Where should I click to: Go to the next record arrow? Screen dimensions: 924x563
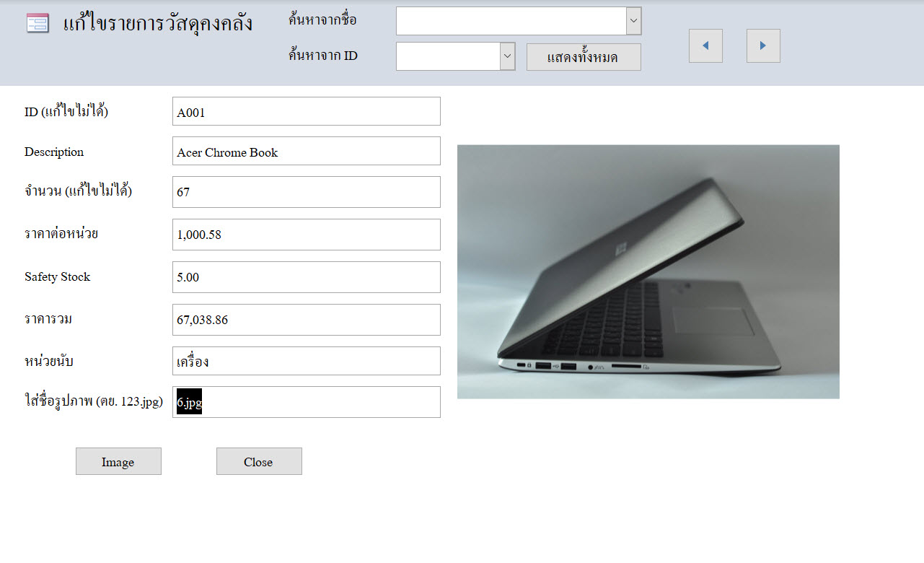point(763,45)
